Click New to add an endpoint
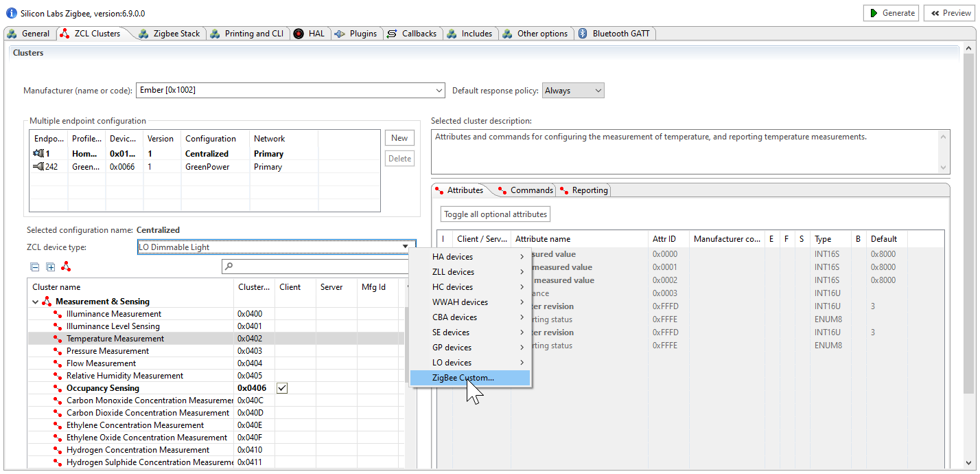This screenshot has width=980, height=474. coord(399,138)
